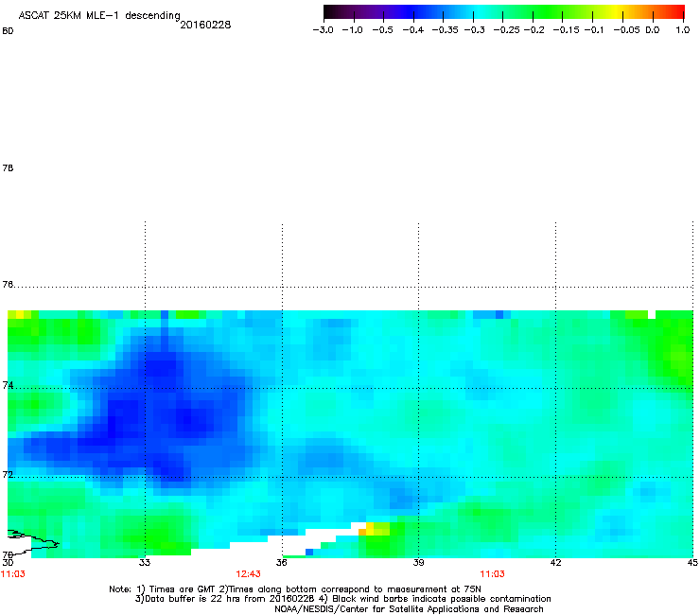
Task: Select the -0.35 scale label
Action: (445, 30)
